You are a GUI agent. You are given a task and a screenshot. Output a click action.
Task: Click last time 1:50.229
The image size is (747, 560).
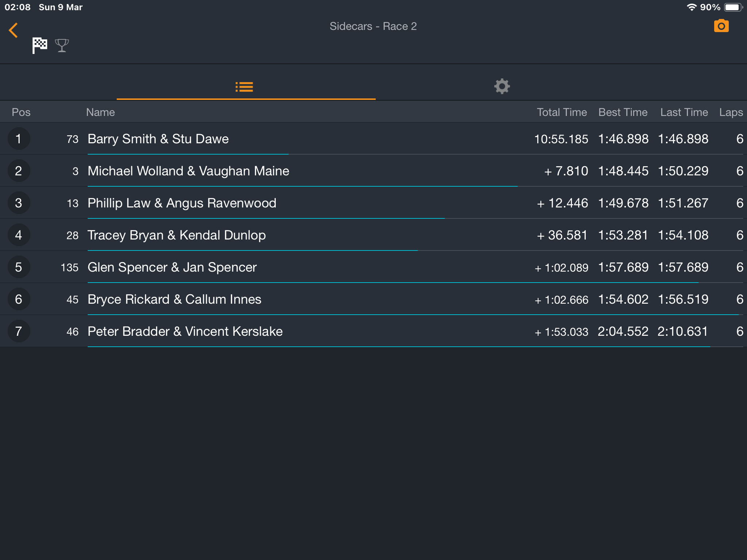point(683,171)
